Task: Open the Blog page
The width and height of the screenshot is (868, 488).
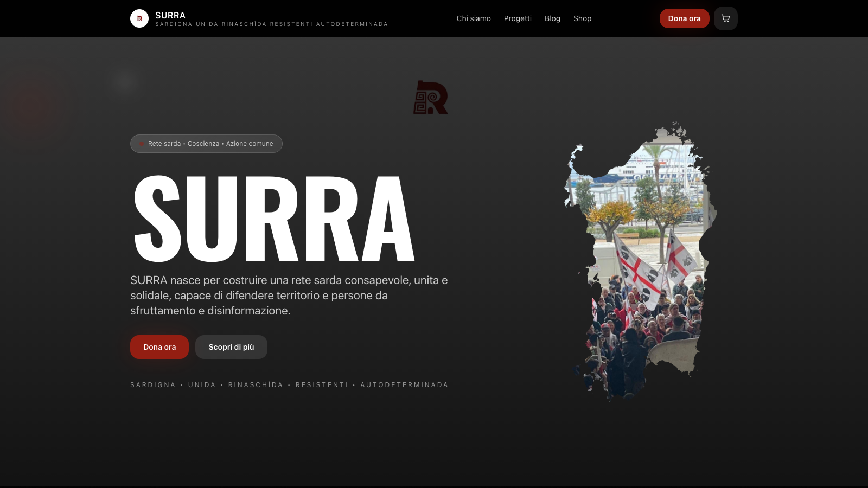Action: point(552,18)
